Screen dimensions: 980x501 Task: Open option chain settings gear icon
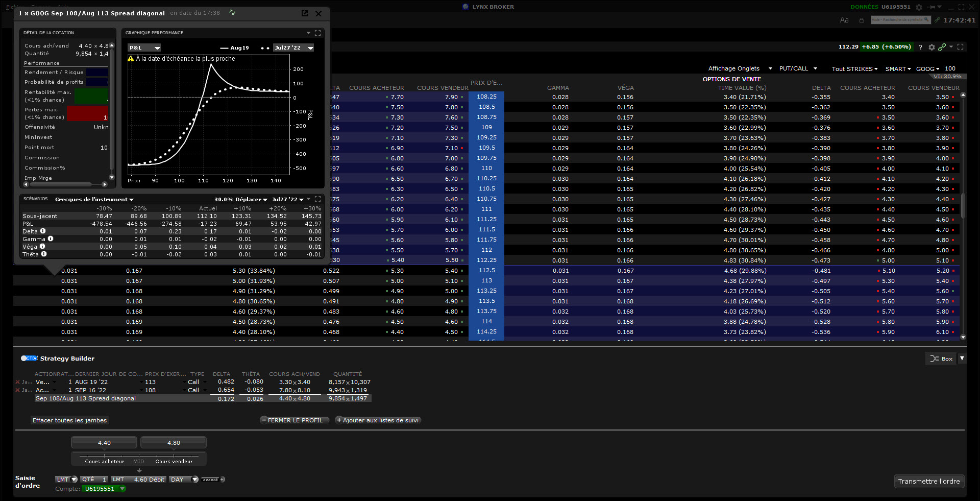pos(932,47)
